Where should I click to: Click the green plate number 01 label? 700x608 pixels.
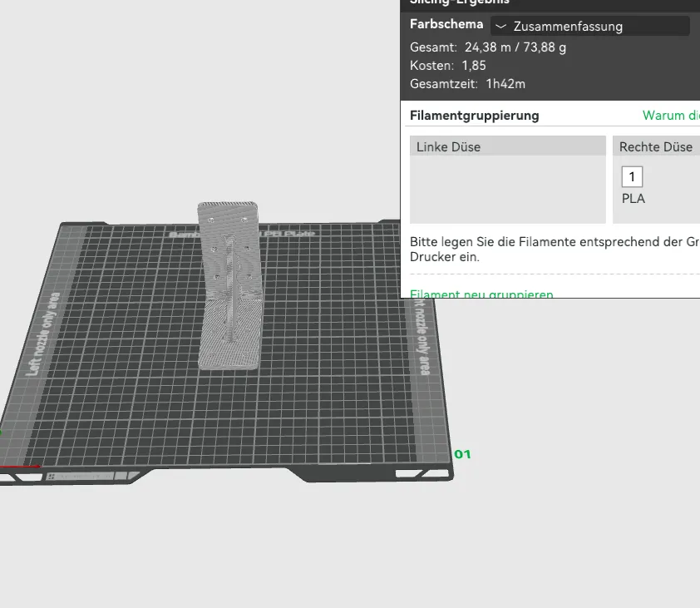(x=462, y=454)
